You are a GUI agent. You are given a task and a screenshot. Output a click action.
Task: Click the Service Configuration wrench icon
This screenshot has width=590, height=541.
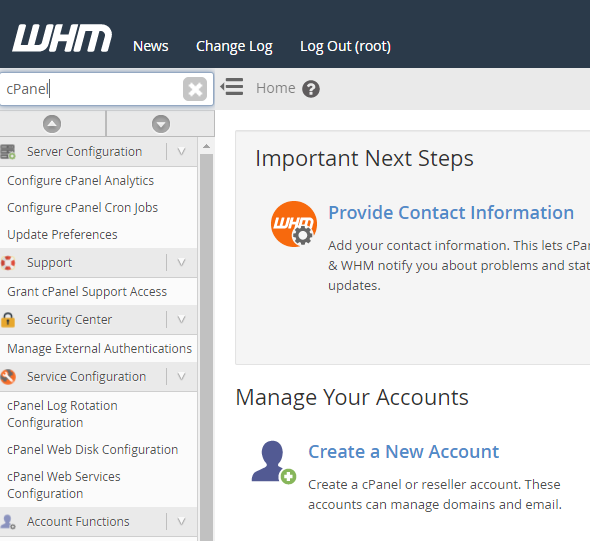8,377
